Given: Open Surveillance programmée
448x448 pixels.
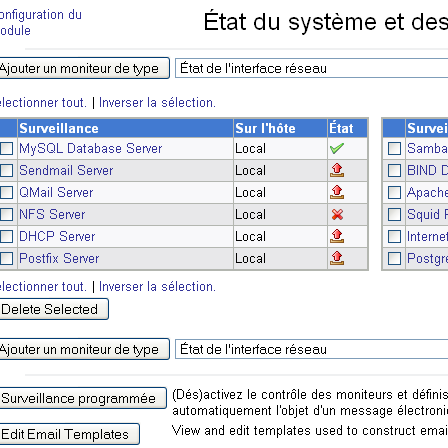Looking at the screenshot, I should (83, 398).
